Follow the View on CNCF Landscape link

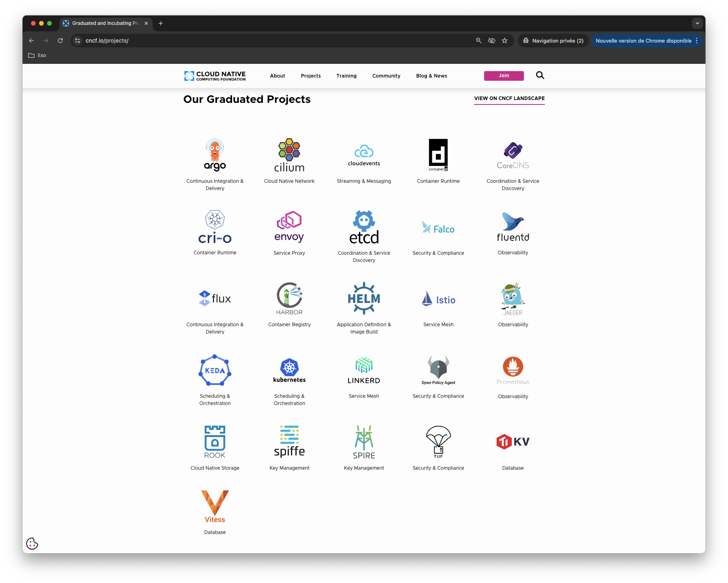[509, 98]
